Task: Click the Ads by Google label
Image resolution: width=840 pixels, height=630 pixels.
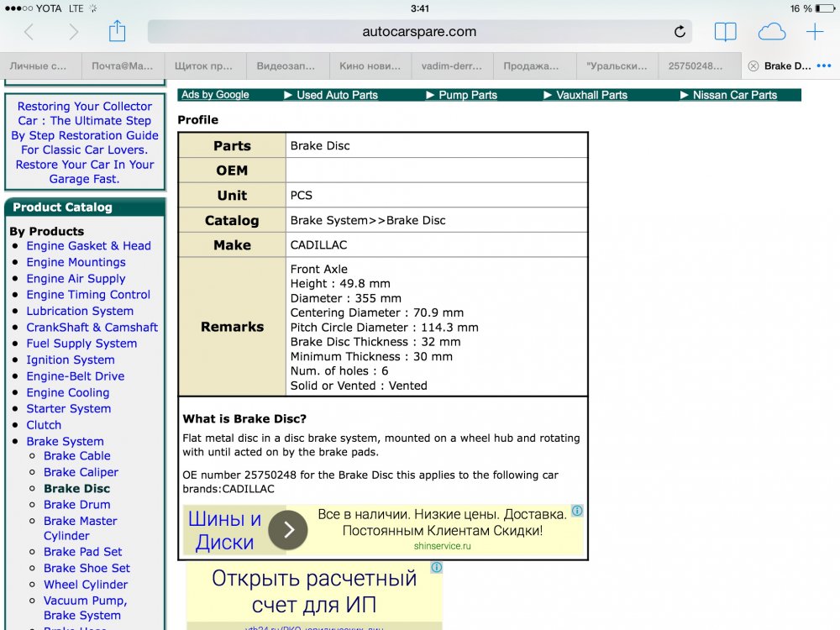Action: click(x=215, y=95)
